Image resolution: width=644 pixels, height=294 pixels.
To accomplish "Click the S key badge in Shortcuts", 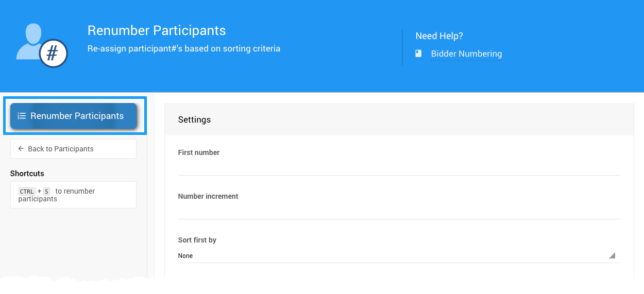I will coord(46,192).
